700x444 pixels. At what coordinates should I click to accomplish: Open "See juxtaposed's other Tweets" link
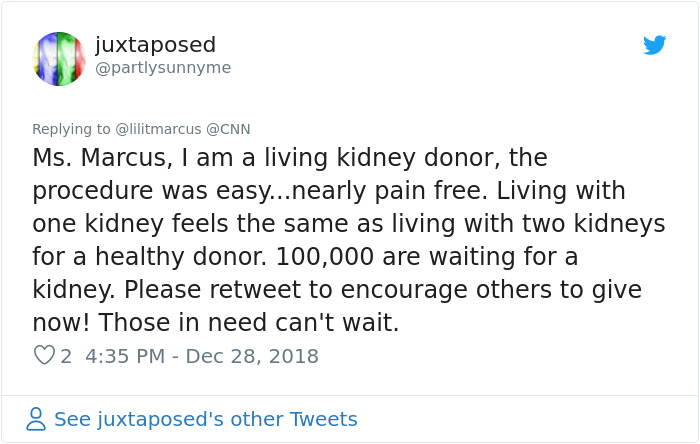205,419
